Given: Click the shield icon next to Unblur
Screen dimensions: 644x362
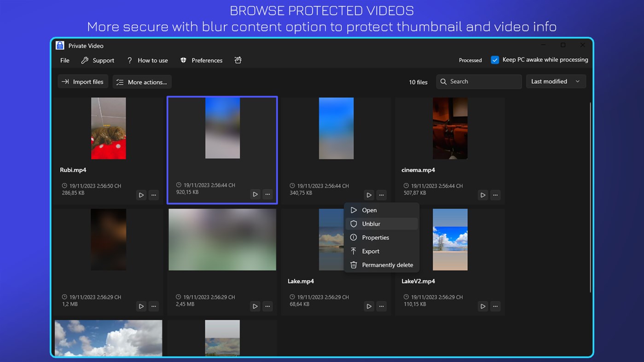Looking at the screenshot, I should click(354, 224).
